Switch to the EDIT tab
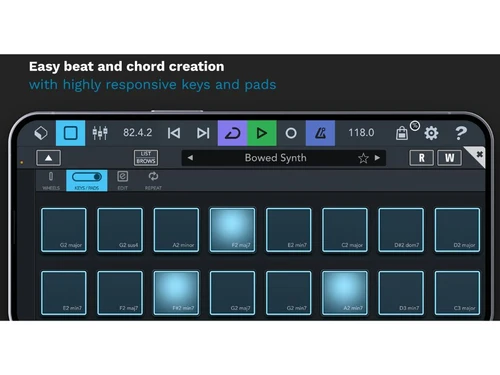This screenshot has height=375, width=500. point(123,181)
